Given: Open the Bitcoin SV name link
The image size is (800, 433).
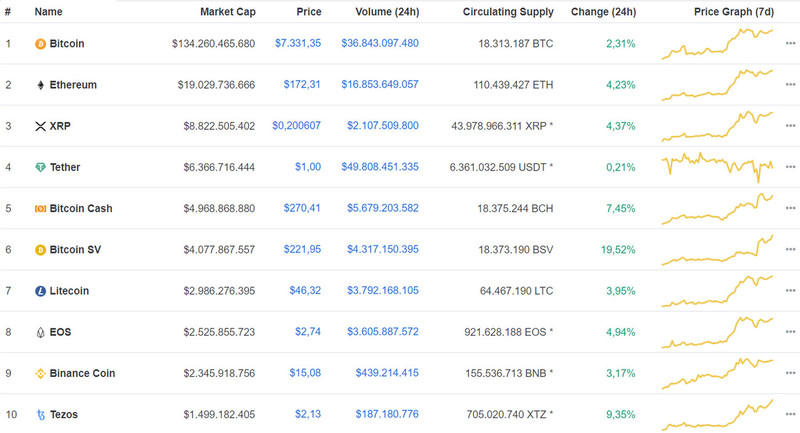Looking at the screenshot, I should 81,250.
